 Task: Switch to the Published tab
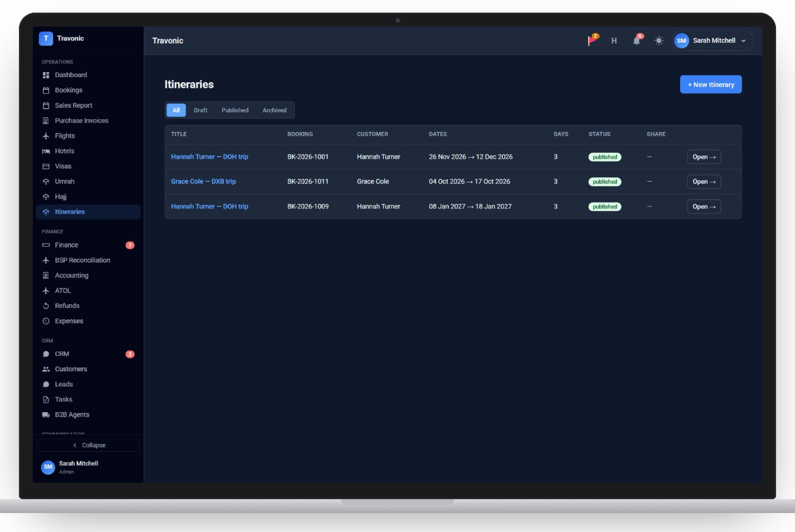pyautogui.click(x=235, y=110)
